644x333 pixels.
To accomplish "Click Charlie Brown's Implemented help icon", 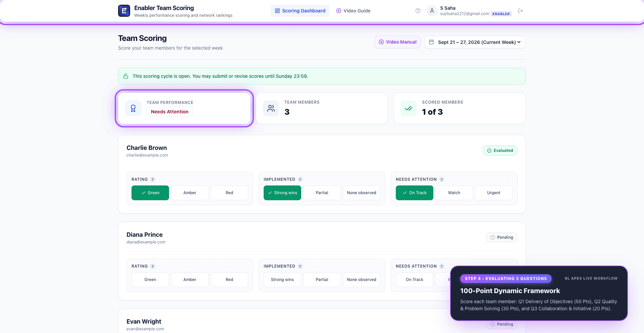I will tap(300, 179).
